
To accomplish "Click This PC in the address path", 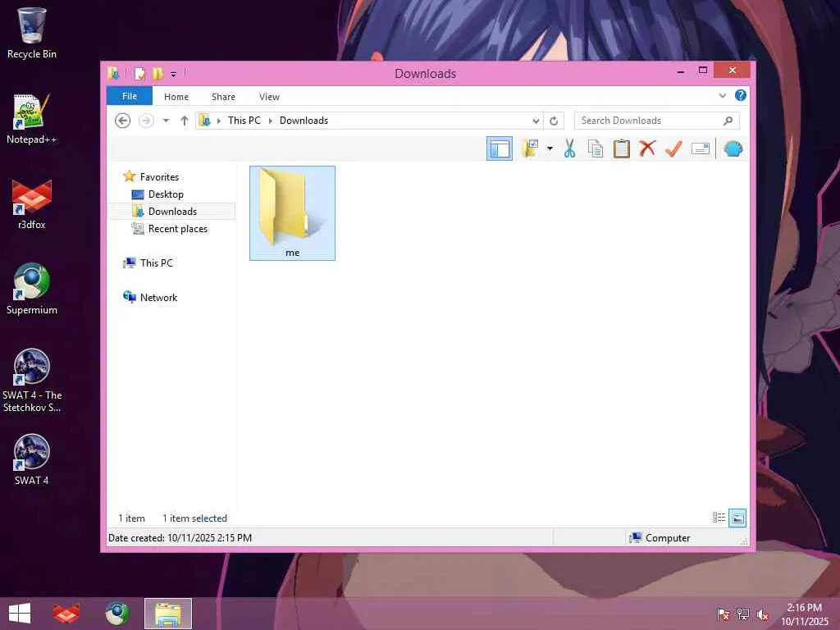I will (244, 121).
